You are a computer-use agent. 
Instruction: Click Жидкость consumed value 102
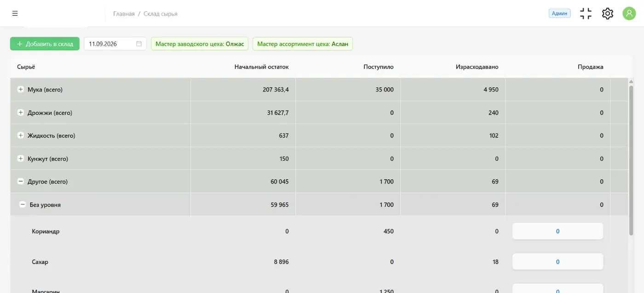[494, 136]
